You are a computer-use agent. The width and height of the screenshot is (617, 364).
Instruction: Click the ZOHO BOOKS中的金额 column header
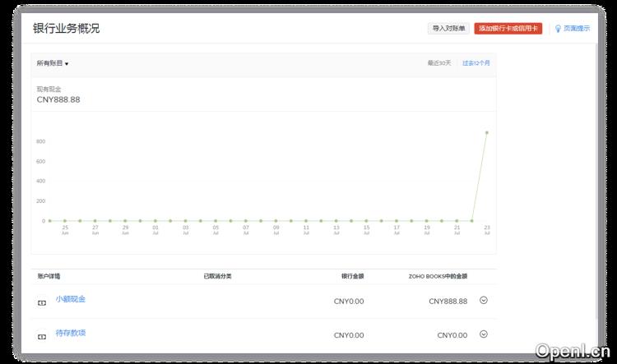pos(438,276)
